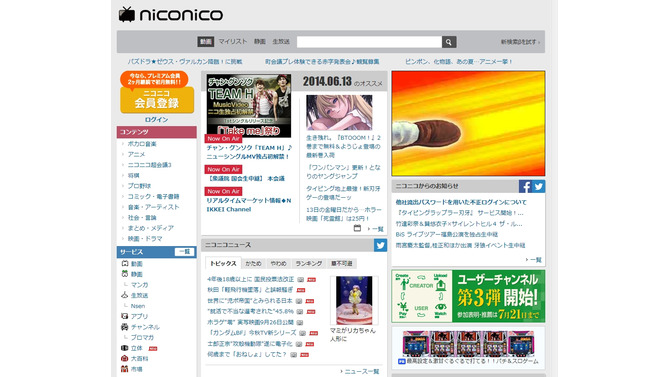Click photo icon beside とみられる日本 headline
The width and height of the screenshot is (670, 377).
coord(299,301)
